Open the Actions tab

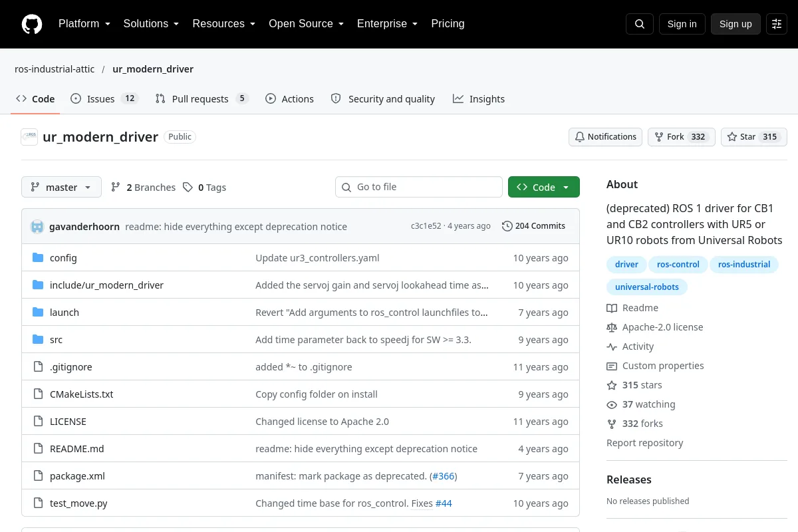[289, 99]
